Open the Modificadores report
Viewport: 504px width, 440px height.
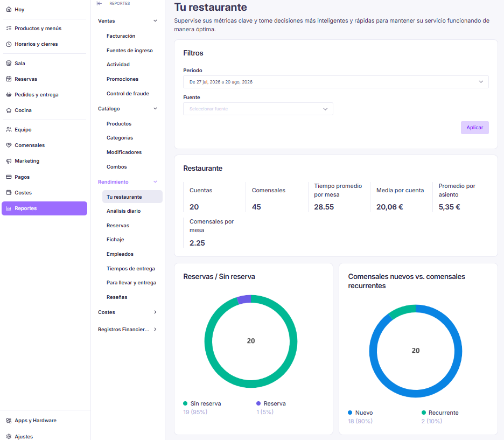click(124, 152)
